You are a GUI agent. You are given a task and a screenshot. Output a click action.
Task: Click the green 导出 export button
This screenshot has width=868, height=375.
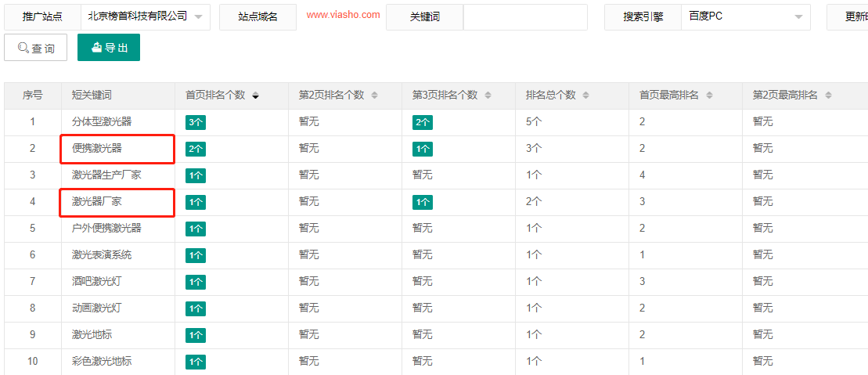coord(109,48)
